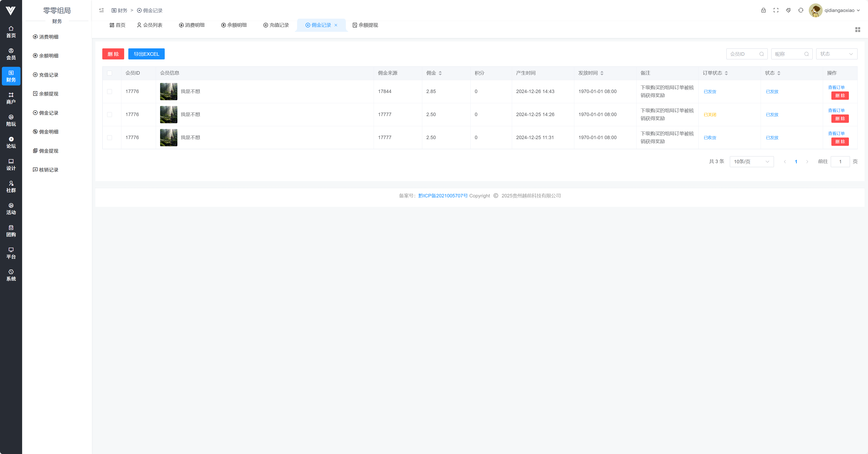Open the 状态 filter dropdown
Viewport: 868px width, 454px height.
pyautogui.click(x=836, y=54)
